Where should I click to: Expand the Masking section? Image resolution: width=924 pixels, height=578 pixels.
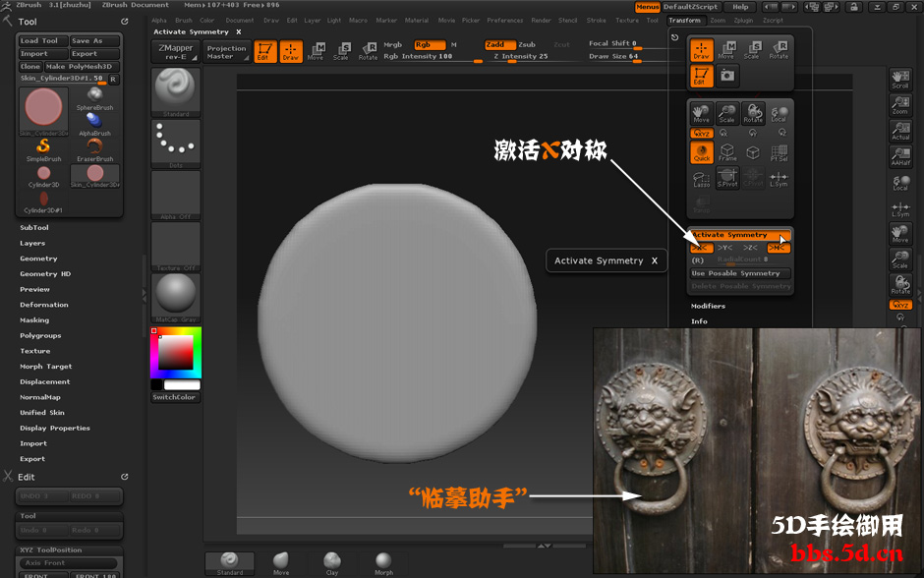tap(34, 319)
